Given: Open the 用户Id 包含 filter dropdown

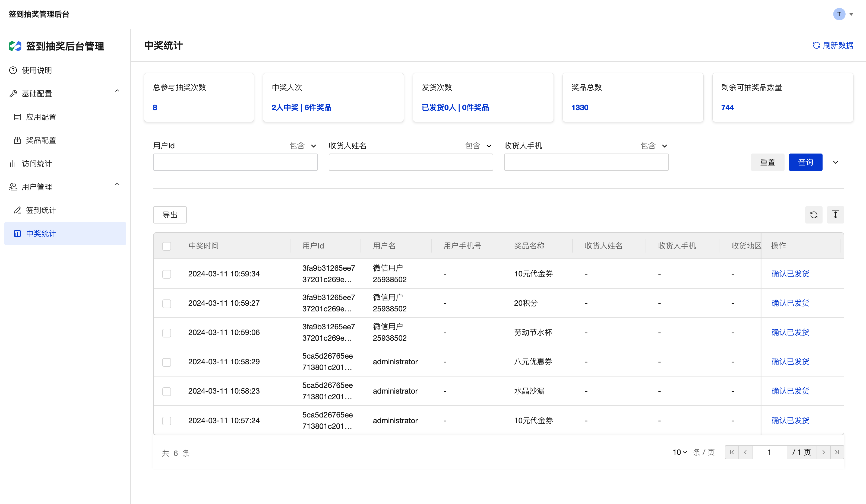Looking at the screenshot, I should coord(303,146).
